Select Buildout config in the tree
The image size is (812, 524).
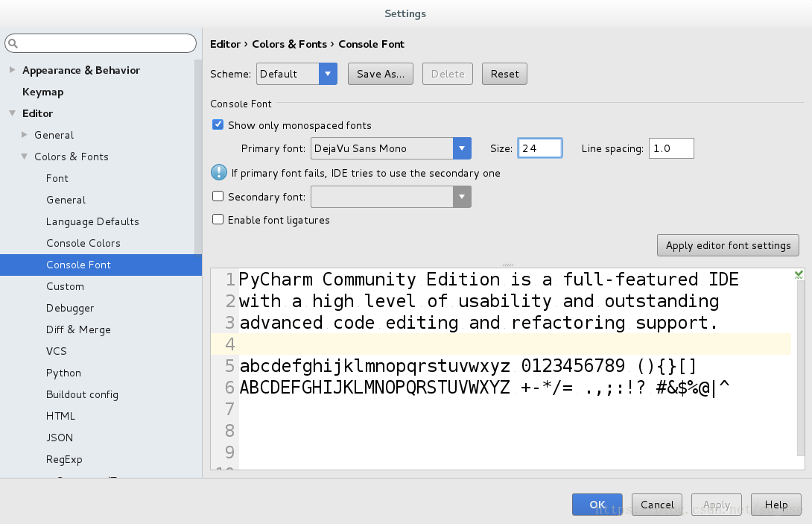point(83,394)
